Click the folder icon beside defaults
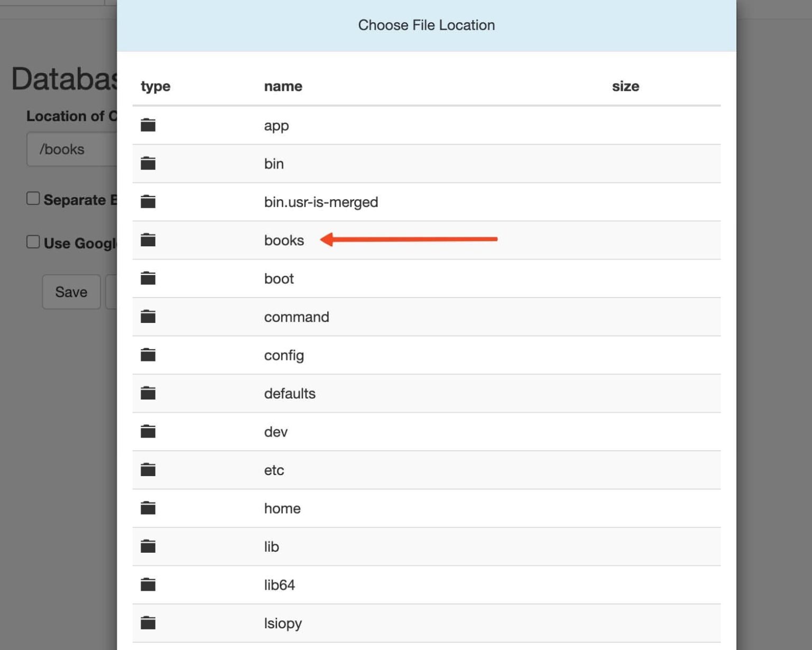The image size is (812, 650). pyautogui.click(x=148, y=393)
